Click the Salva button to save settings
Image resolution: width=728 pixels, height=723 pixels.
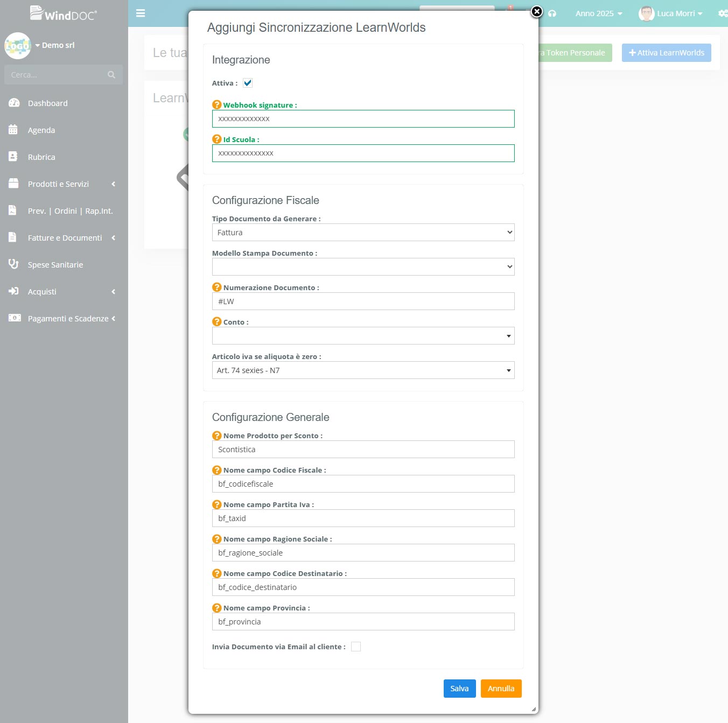point(459,688)
